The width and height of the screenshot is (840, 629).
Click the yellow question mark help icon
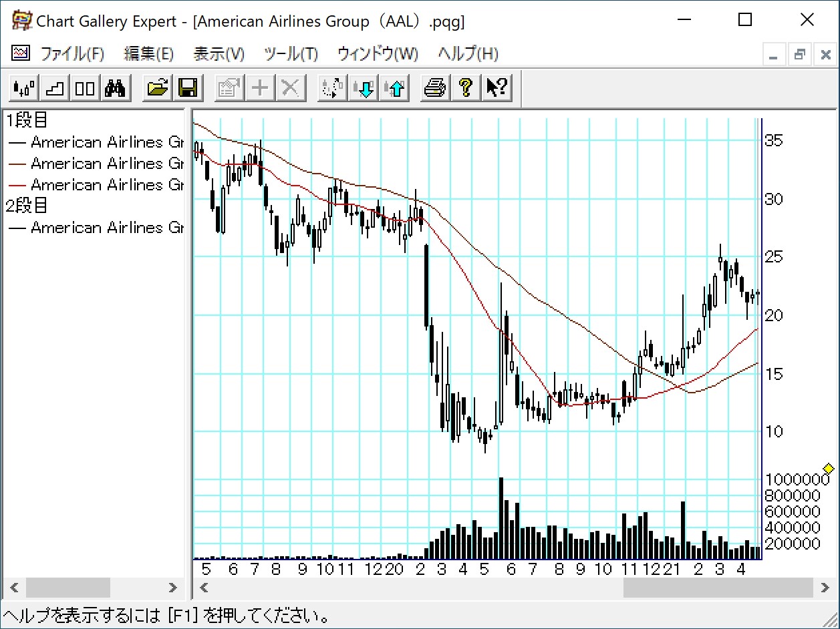click(466, 88)
